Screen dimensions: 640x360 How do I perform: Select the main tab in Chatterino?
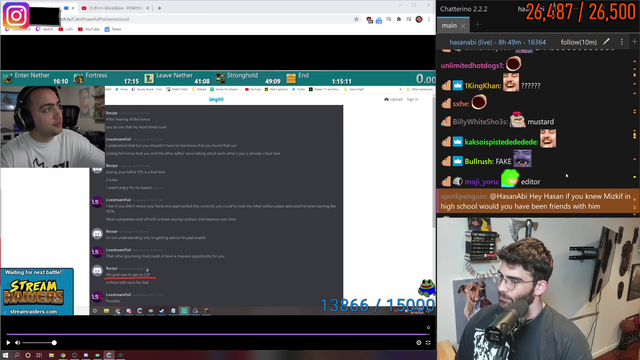pos(449,26)
